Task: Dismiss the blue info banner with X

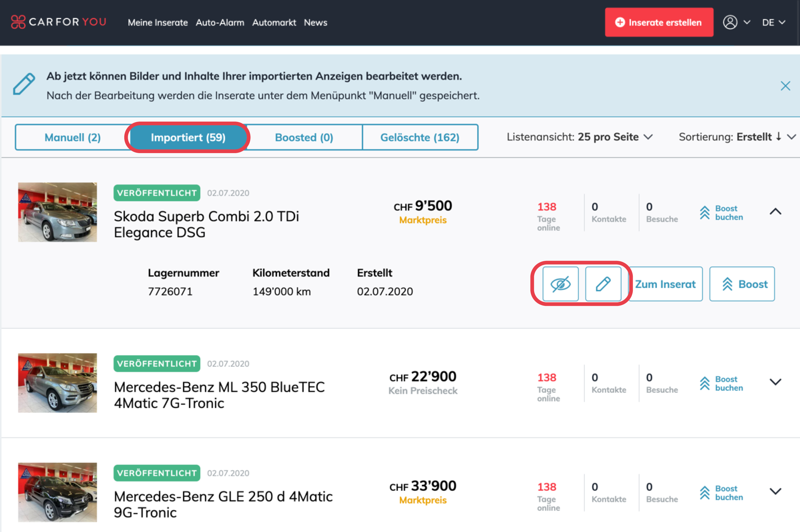Action: pos(785,86)
